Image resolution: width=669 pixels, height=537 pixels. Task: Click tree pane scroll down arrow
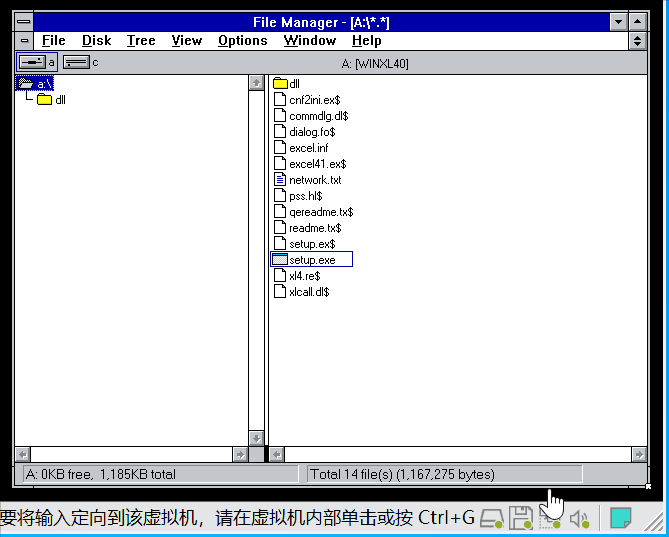click(x=256, y=438)
